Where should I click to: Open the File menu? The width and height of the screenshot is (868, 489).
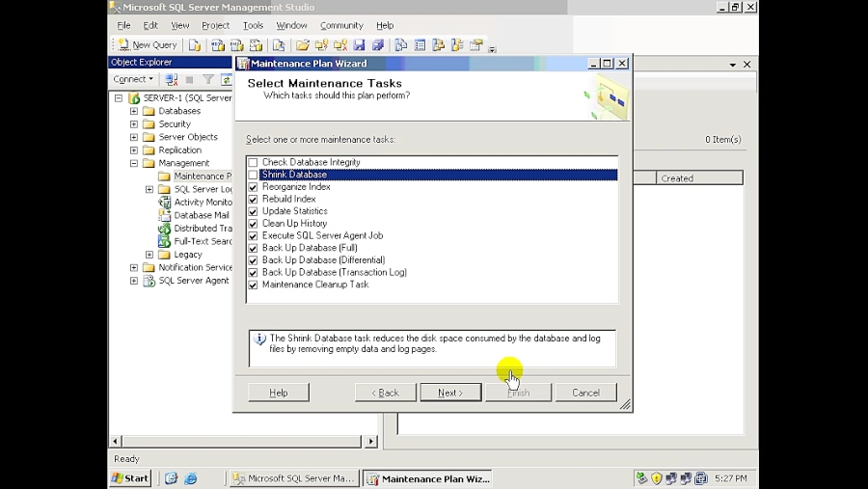point(124,25)
